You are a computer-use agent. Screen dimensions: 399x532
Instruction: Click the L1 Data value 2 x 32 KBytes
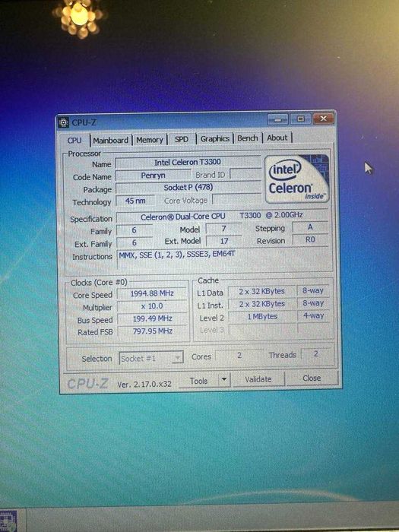tap(261, 291)
